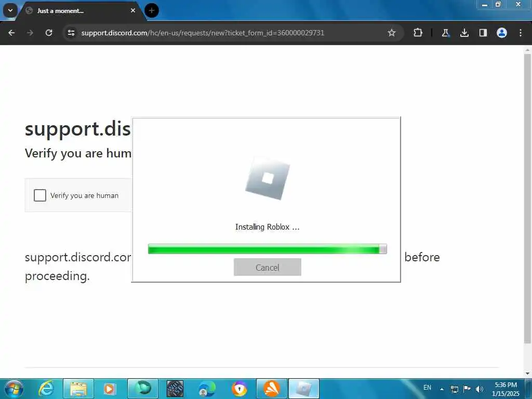Open Windows Explorer folder taskbar icon

tap(78, 389)
